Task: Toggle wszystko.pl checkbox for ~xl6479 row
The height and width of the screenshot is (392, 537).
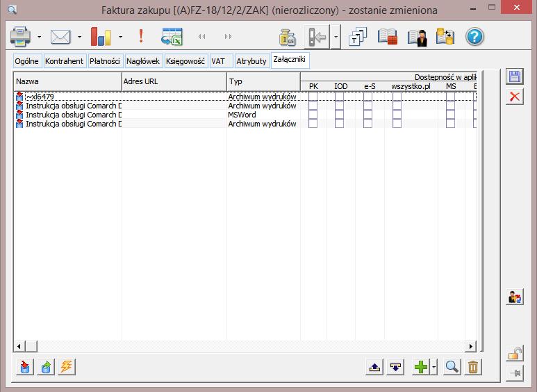Action: [397, 97]
